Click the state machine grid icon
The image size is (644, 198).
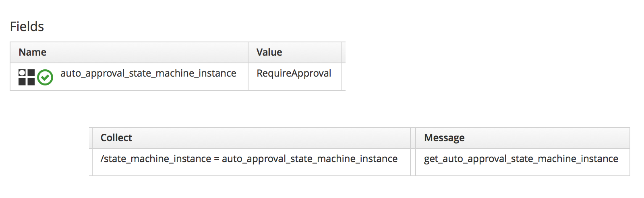pos(27,77)
